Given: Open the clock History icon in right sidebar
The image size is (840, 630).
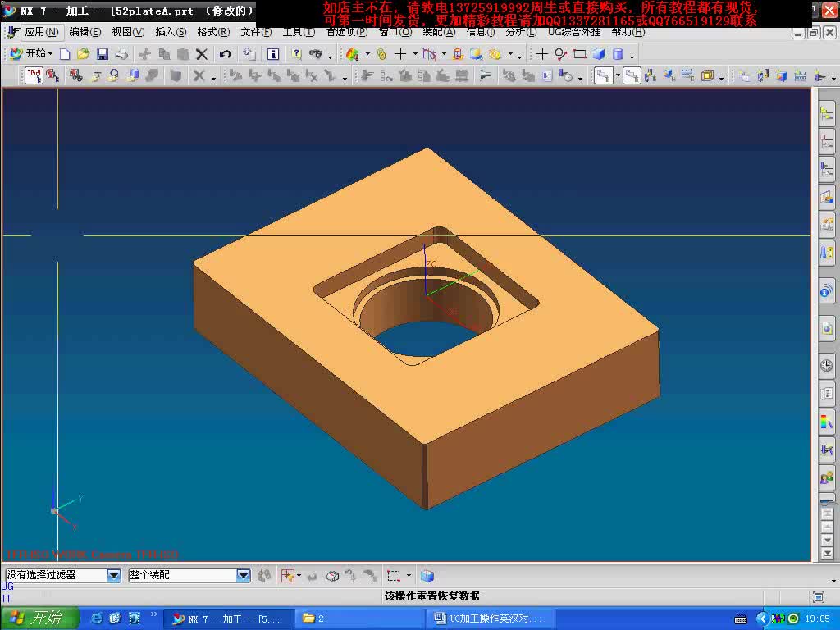Looking at the screenshot, I should click(x=827, y=365).
